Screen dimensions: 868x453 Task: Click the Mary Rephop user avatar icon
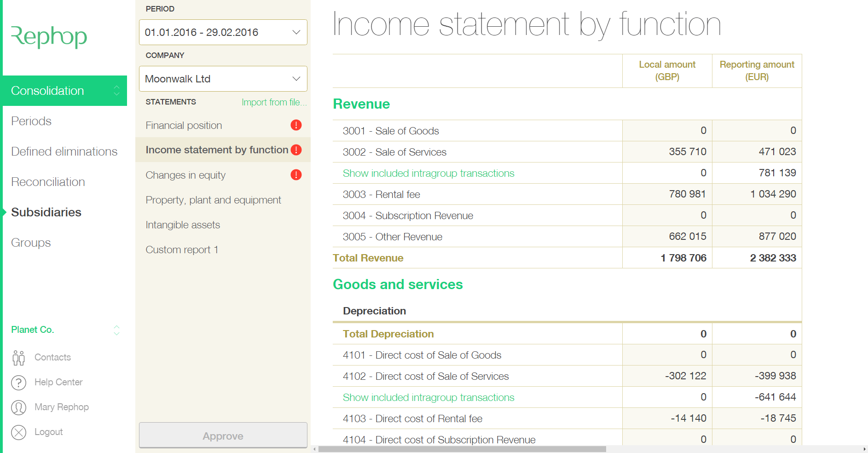pyautogui.click(x=18, y=407)
